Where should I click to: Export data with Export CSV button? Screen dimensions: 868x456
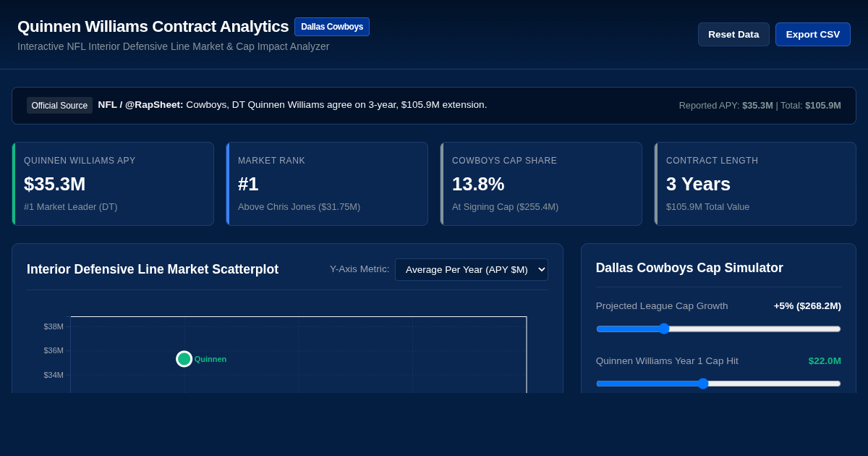pos(813,34)
